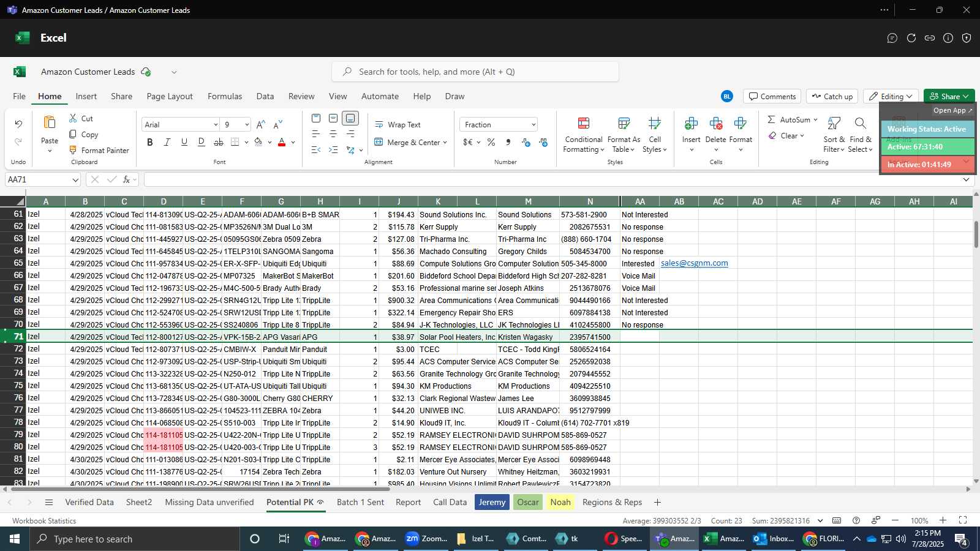Apply Top Align to cells
This screenshot has width=980, height=551.
[316, 118]
